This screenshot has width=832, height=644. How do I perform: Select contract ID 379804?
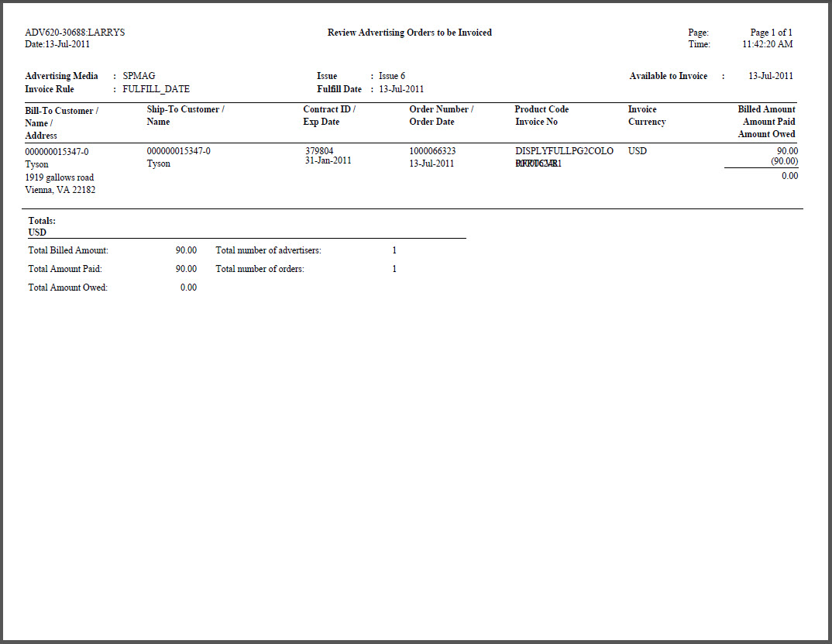pyautogui.click(x=319, y=151)
